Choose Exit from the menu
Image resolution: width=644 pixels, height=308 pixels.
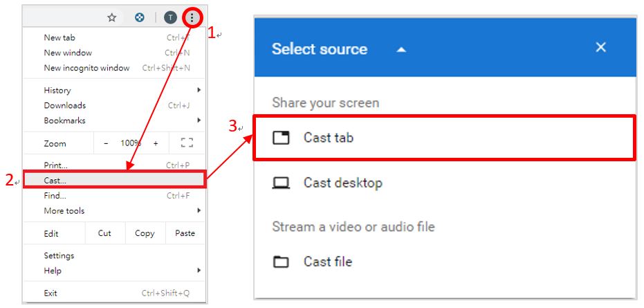point(113,293)
